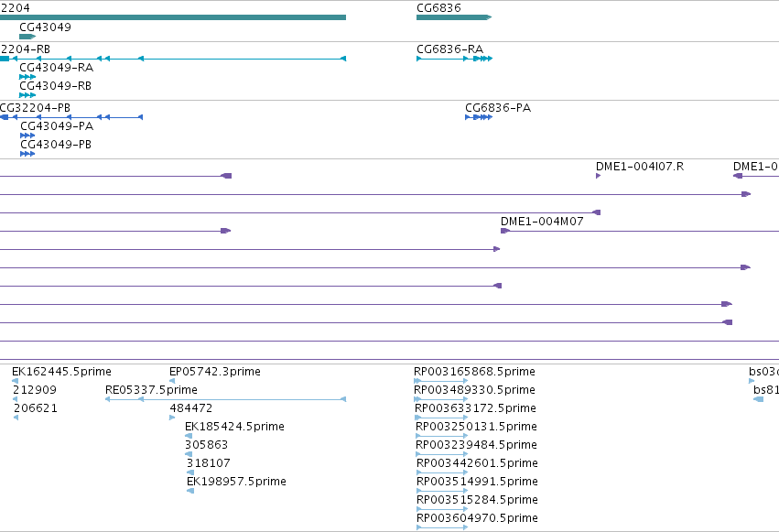Image resolution: width=779 pixels, height=532 pixels.
Task: Select the CG43049 gene arrow
Action: (27, 37)
